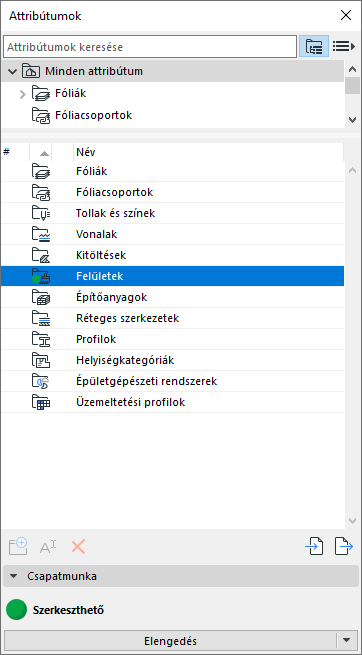Select the Tollak és színek folder icon
The image size is (362, 655).
[41, 213]
